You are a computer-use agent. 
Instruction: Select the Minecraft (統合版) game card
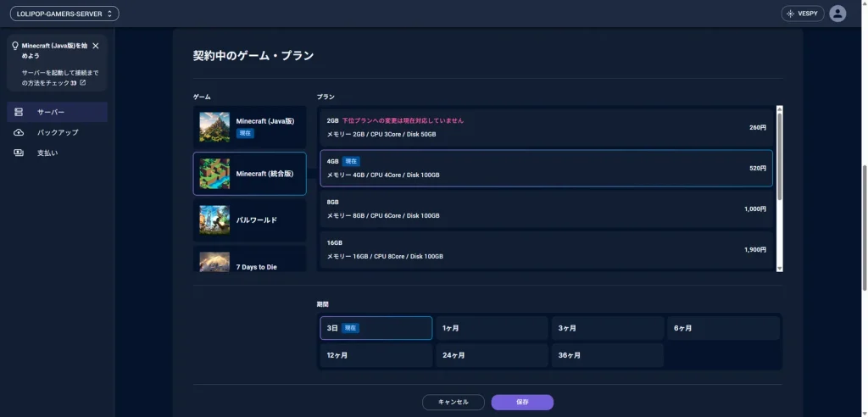250,174
